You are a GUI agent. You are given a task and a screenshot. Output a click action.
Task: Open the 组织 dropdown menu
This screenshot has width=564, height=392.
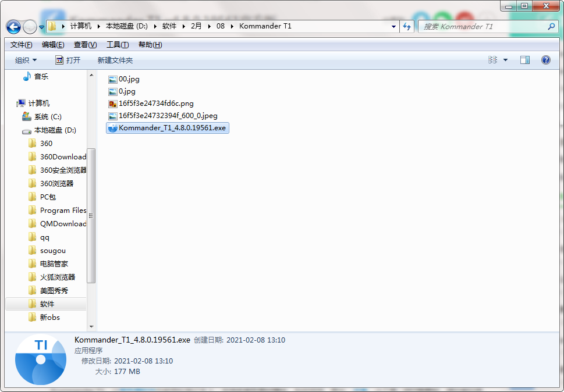[26, 60]
